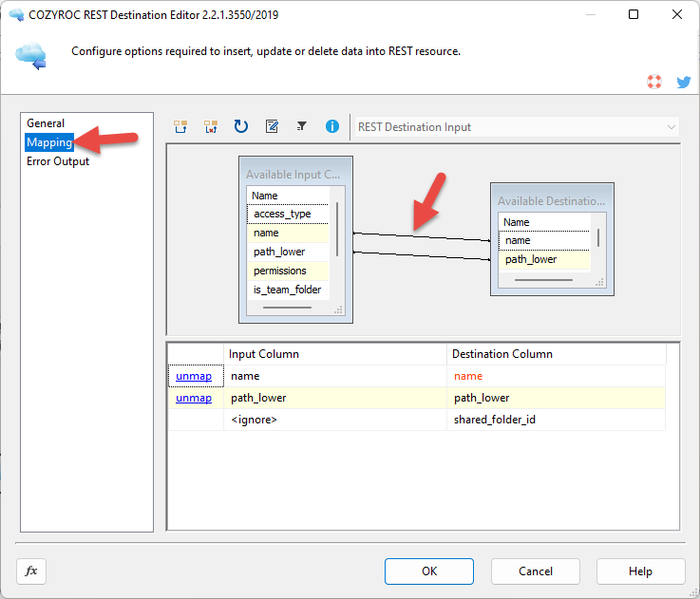Select is_team_folder in Available Input Columns
Image resolution: width=700 pixels, height=599 pixels.
[288, 290]
